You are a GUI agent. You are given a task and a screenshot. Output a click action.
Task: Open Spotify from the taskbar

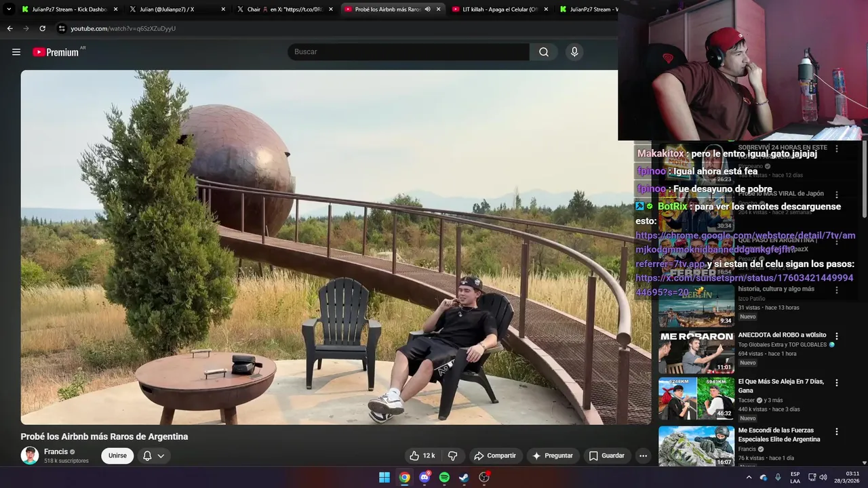pos(444,477)
